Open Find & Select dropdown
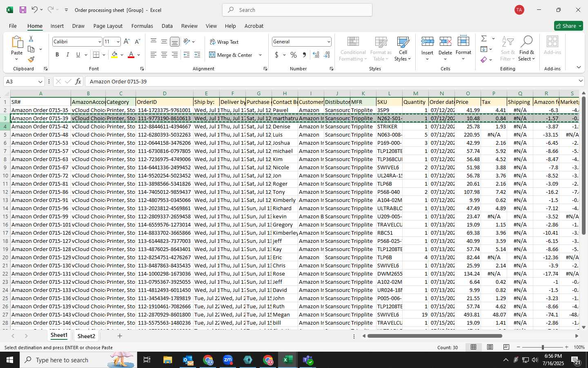 pos(527,49)
